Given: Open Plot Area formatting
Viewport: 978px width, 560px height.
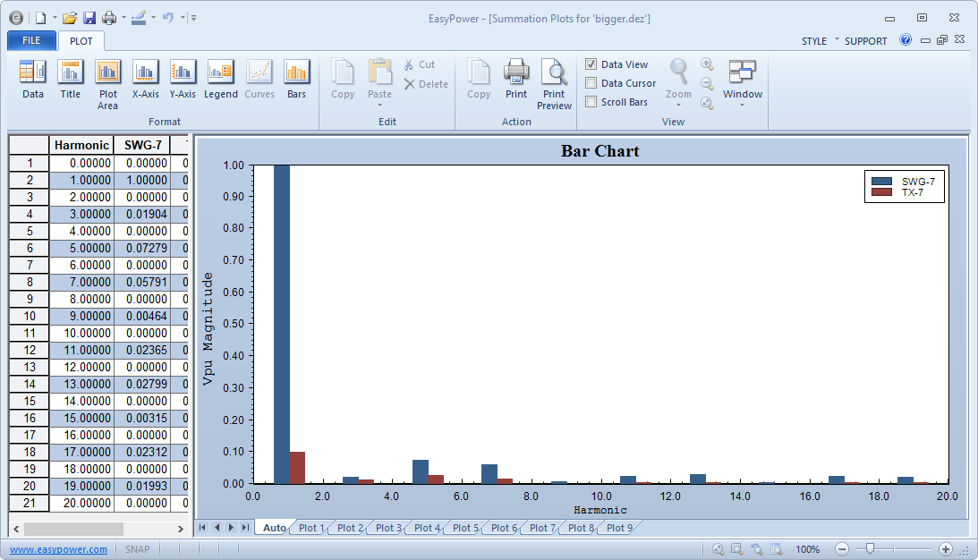Looking at the screenshot, I should (x=108, y=85).
